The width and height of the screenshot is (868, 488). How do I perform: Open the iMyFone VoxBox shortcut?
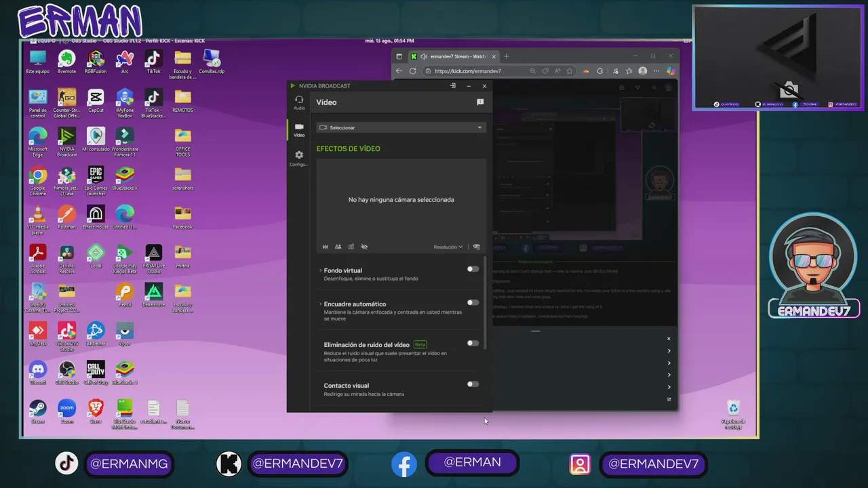point(125,103)
